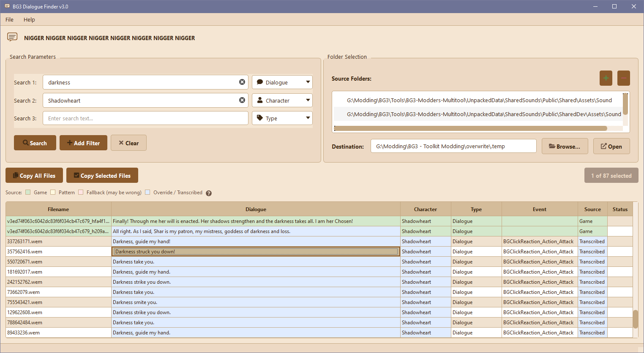This screenshot has height=353, width=644.
Task: Click Copy Selected Files
Action: [x=102, y=175]
